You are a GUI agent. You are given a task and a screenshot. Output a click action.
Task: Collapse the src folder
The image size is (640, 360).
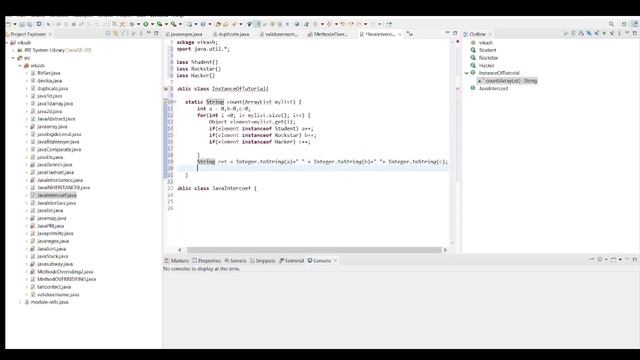pyautogui.click(x=13, y=58)
